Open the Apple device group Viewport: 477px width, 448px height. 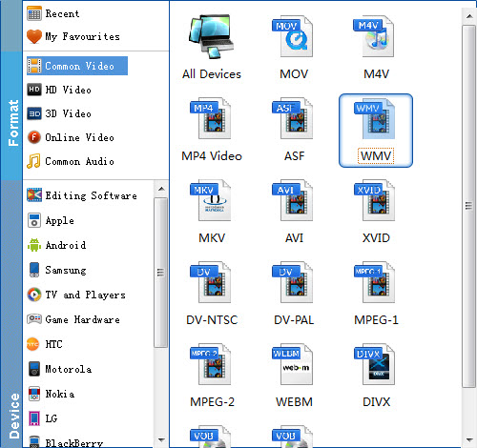click(51, 220)
